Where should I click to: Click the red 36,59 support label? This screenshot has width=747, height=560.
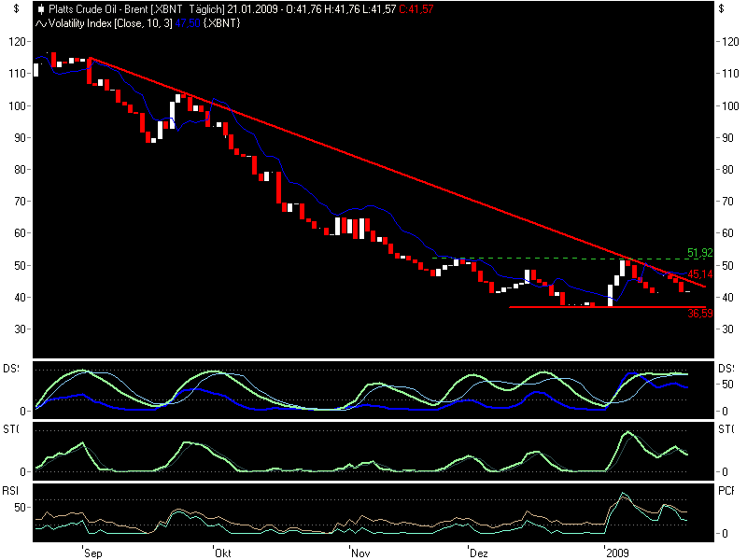pos(699,314)
